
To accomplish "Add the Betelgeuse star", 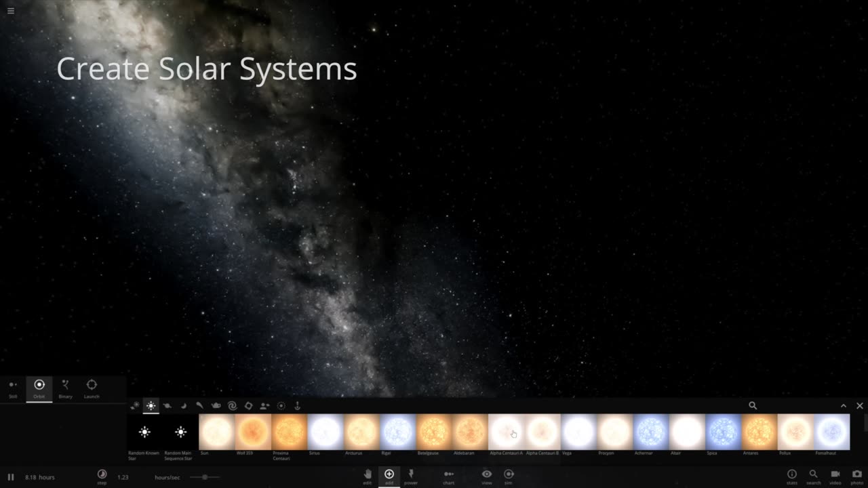I will click(x=433, y=432).
